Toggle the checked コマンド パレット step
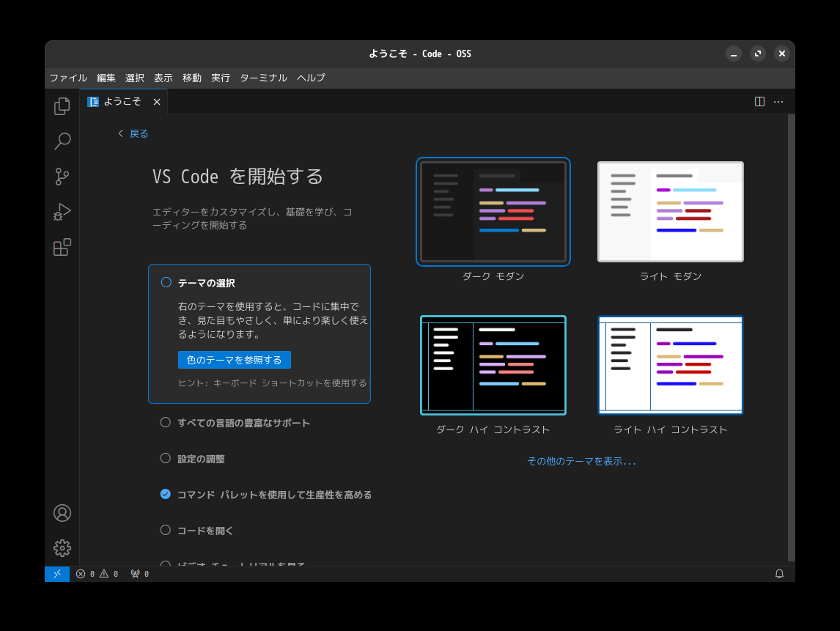The width and height of the screenshot is (840, 631). pyautogui.click(x=166, y=494)
